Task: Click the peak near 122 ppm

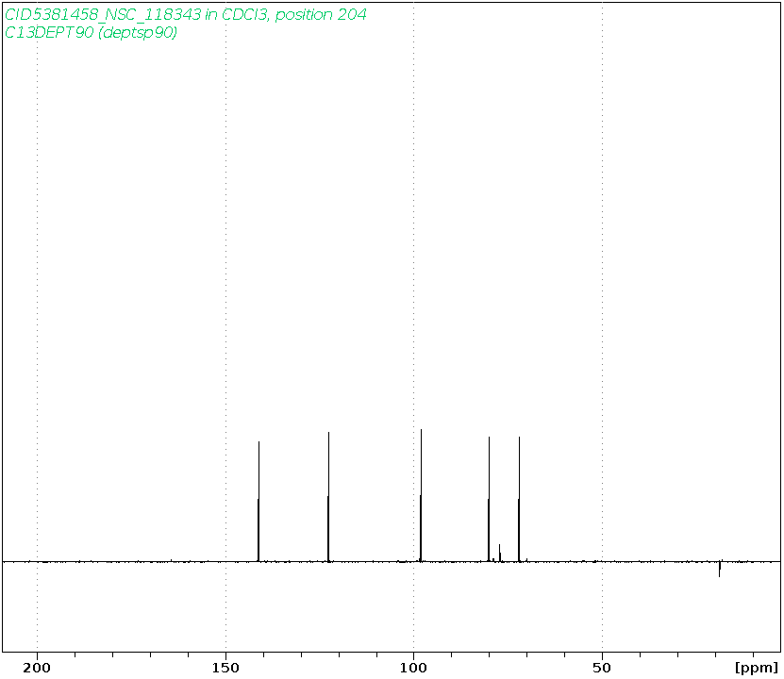Action: pyautogui.click(x=328, y=497)
